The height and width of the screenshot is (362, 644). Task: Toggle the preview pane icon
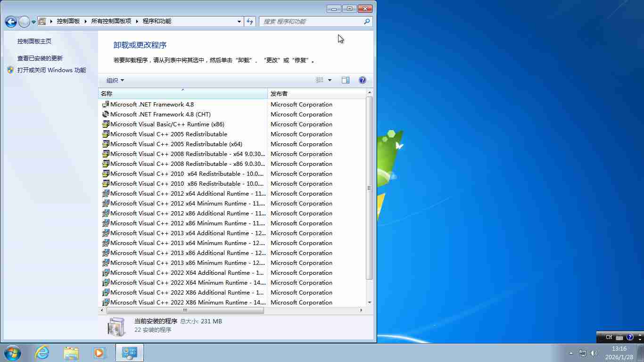(346, 80)
